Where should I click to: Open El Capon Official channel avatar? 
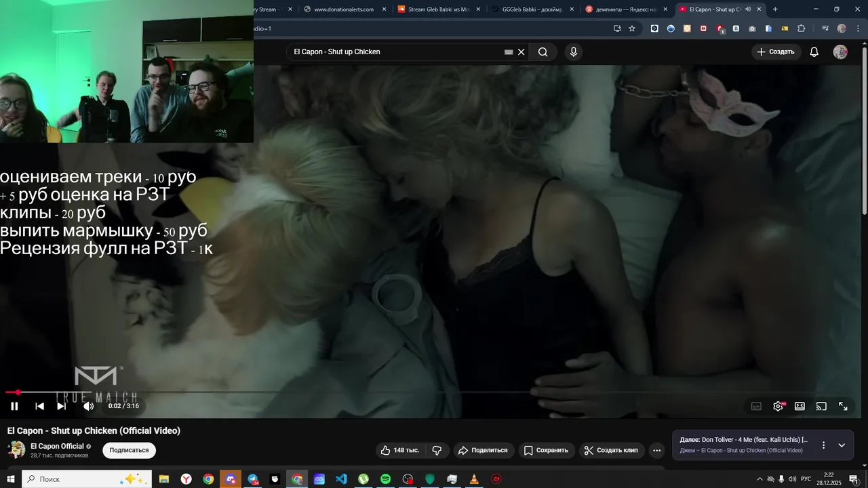[x=16, y=449]
